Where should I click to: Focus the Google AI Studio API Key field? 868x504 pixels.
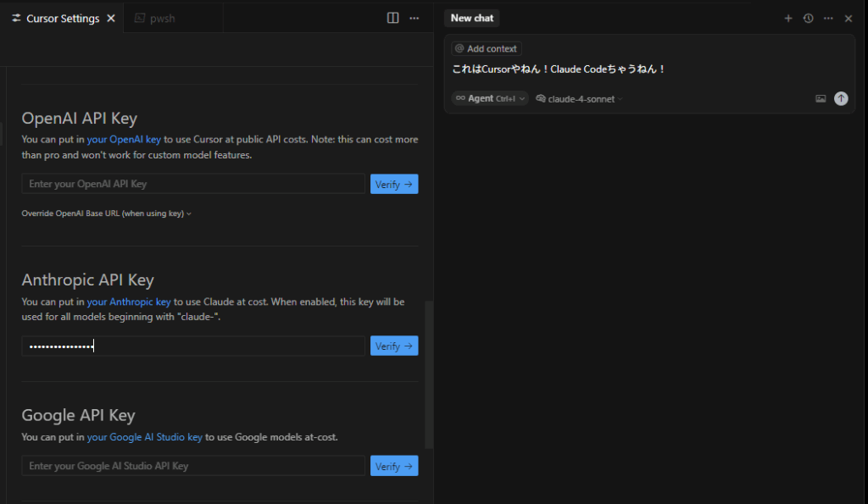(x=193, y=466)
